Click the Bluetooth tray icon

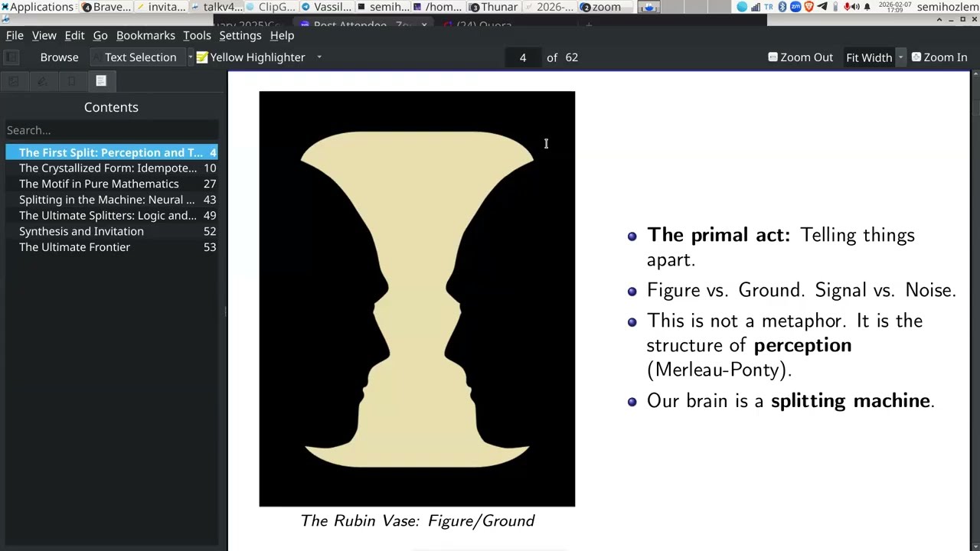point(782,7)
